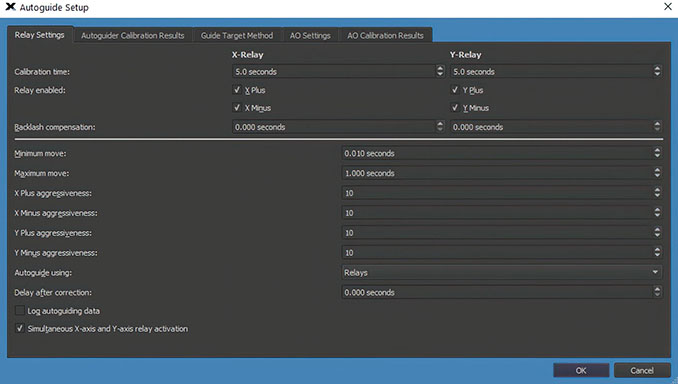This screenshot has width=678, height=384.
Task: Open the Autoguide using Relays dropdown
Action: pyautogui.click(x=502, y=272)
